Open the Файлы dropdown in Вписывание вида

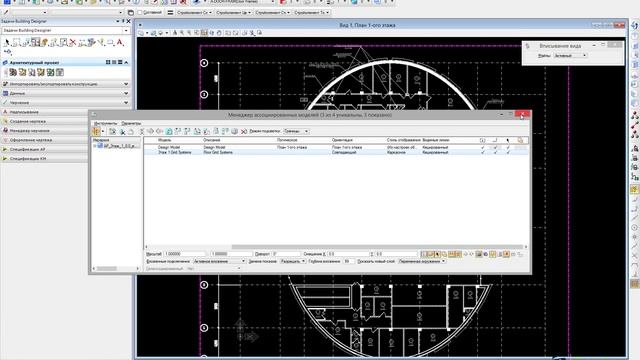click(571, 56)
